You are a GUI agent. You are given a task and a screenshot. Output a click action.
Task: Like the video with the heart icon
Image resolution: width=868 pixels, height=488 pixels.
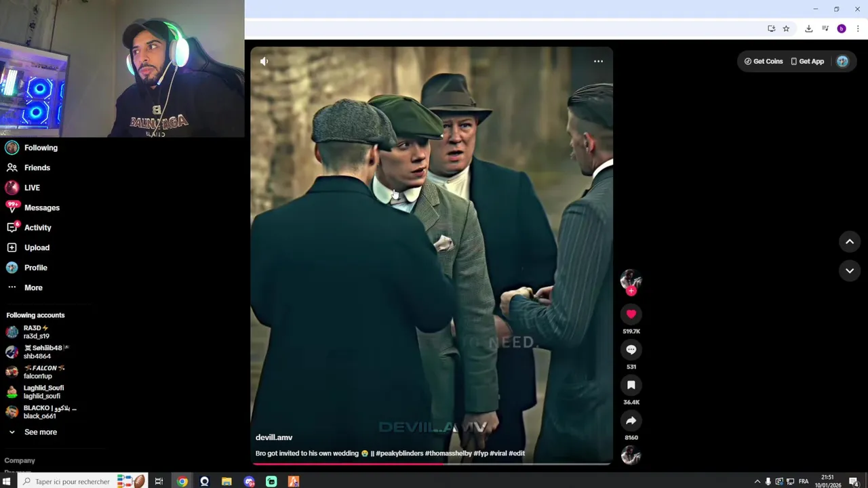pyautogui.click(x=631, y=314)
